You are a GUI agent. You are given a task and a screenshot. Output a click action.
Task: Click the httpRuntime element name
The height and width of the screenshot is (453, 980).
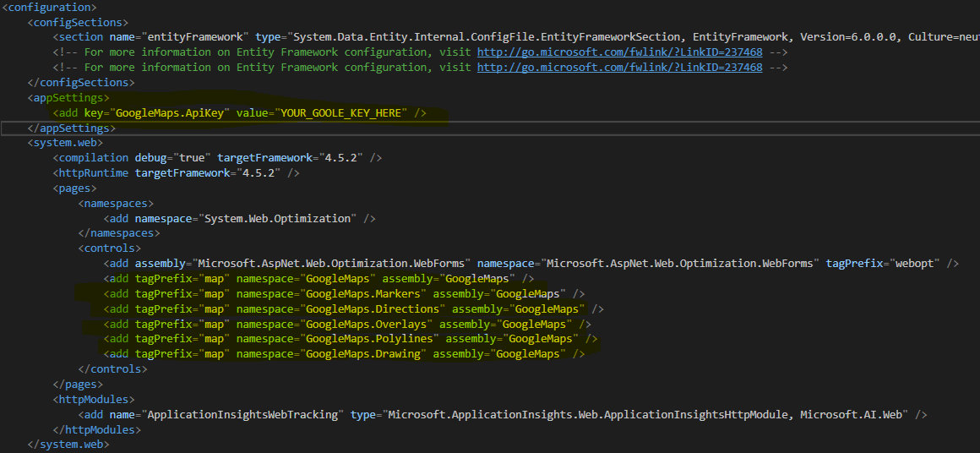[93, 172]
